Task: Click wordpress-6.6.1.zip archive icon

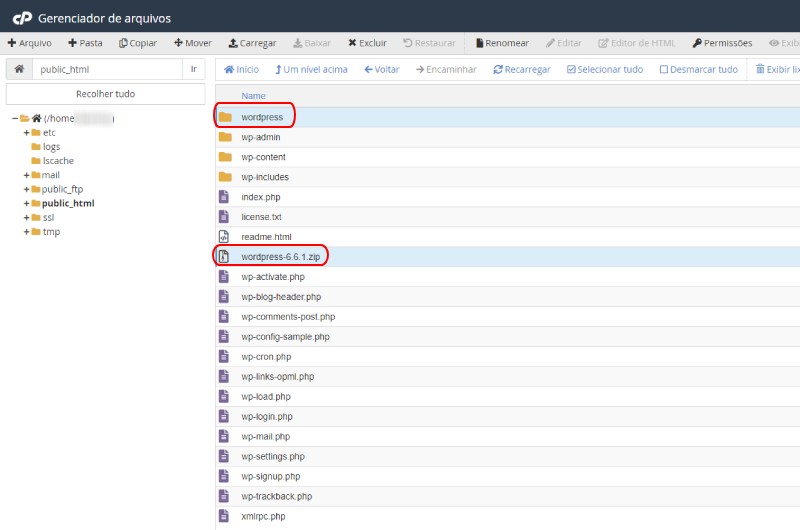Action: 223,256
